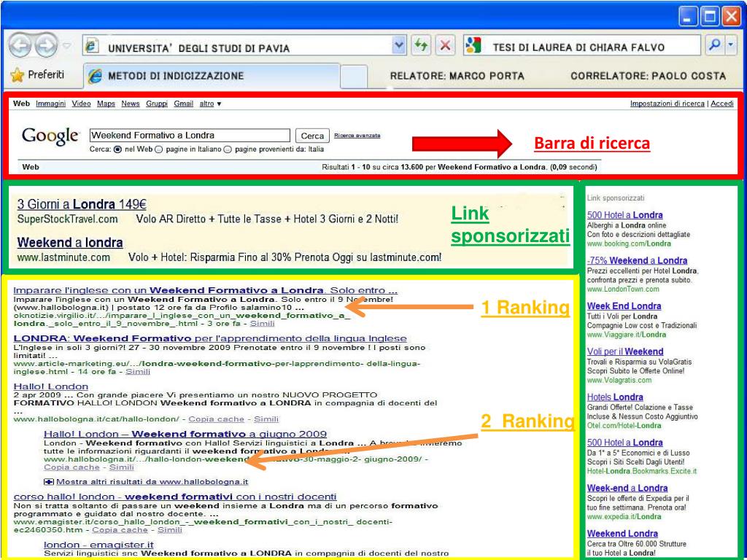
Task: Expand the address bar dropdown arrow
Action: coord(398,46)
